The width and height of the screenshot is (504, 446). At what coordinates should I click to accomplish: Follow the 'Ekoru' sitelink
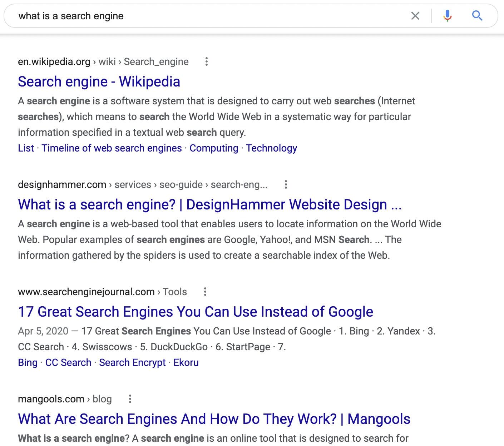click(x=186, y=362)
